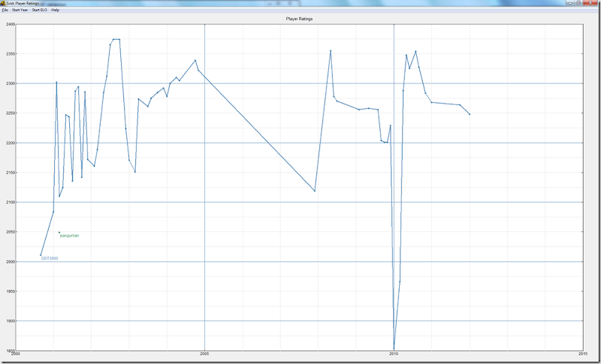
Task: Click the 2010 year axis label
Action: (394, 354)
